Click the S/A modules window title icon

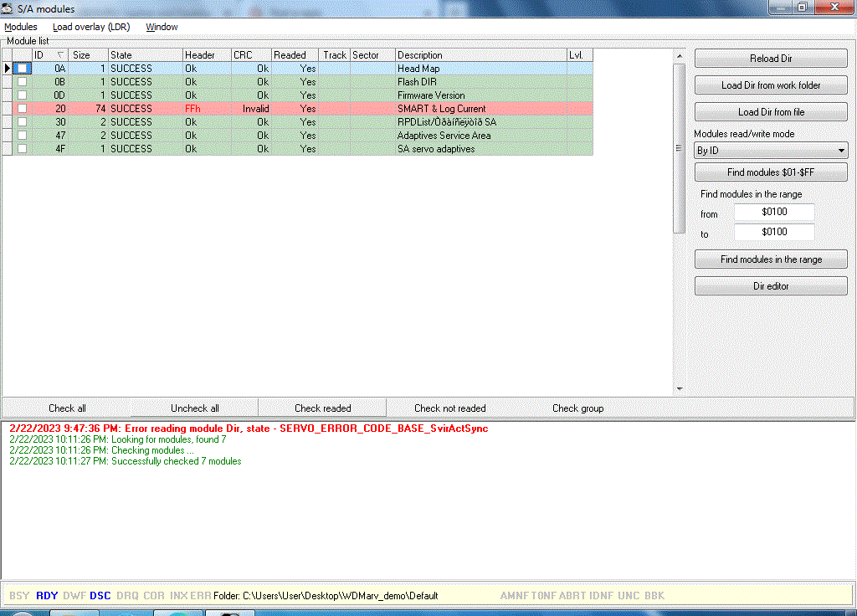pos(7,8)
